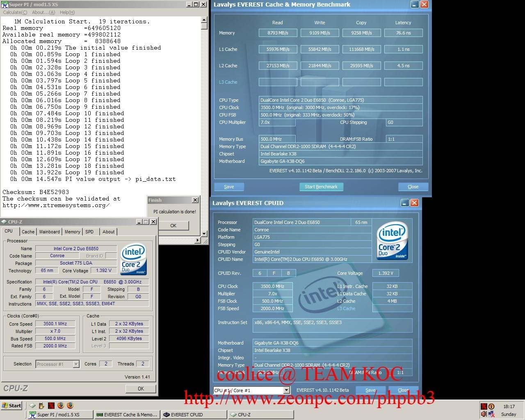Select the Mainboard tab in CPU-Z
This screenshot has height=420, width=525.
(49, 232)
